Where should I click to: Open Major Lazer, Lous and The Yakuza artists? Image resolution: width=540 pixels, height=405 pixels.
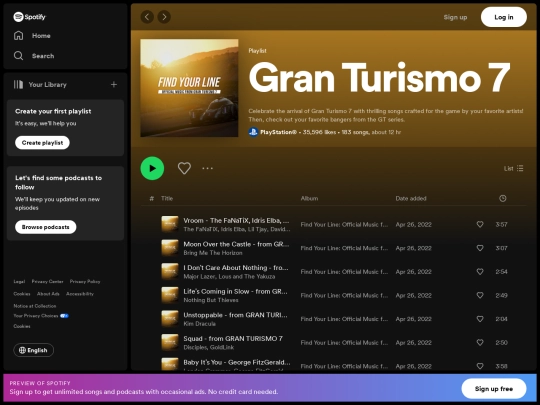[229, 276]
